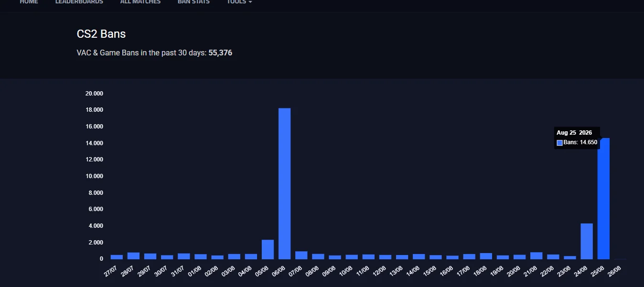Open ALL MATCHES in navigation
The width and height of the screenshot is (644, 287).
tap(140, 2)
